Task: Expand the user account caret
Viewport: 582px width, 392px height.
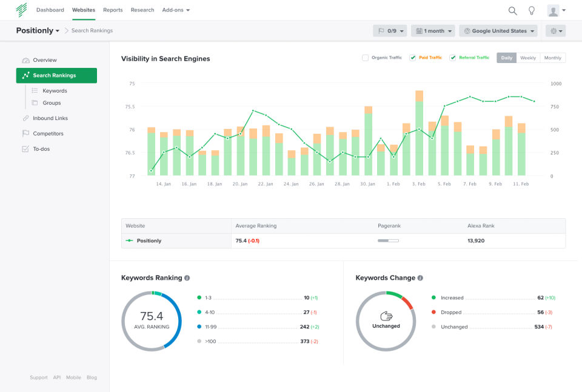Action: 564,10
